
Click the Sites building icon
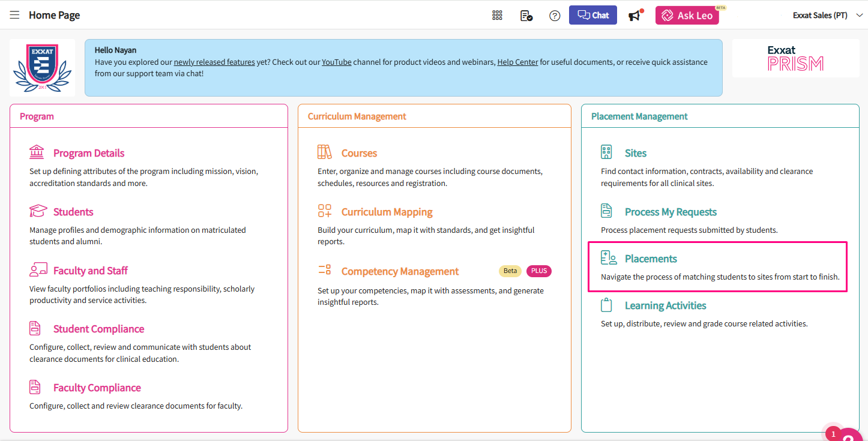pyautogui.click(x=607, y=152)
